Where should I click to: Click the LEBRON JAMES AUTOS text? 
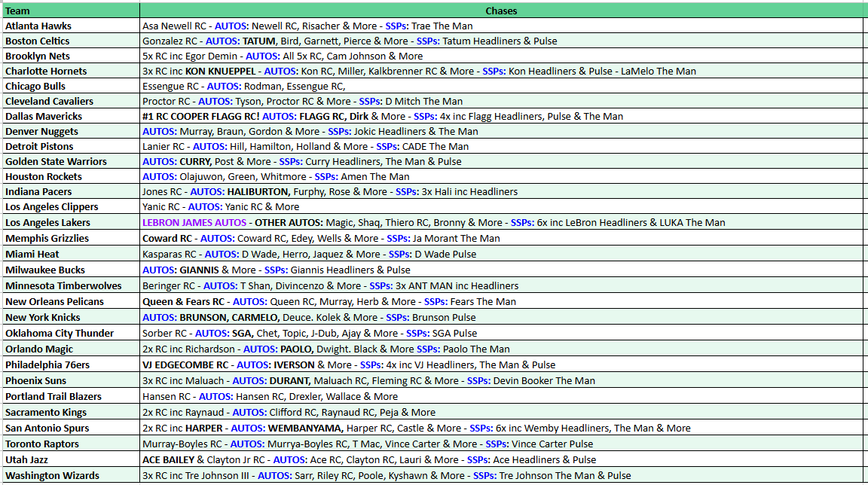point(192,223)
